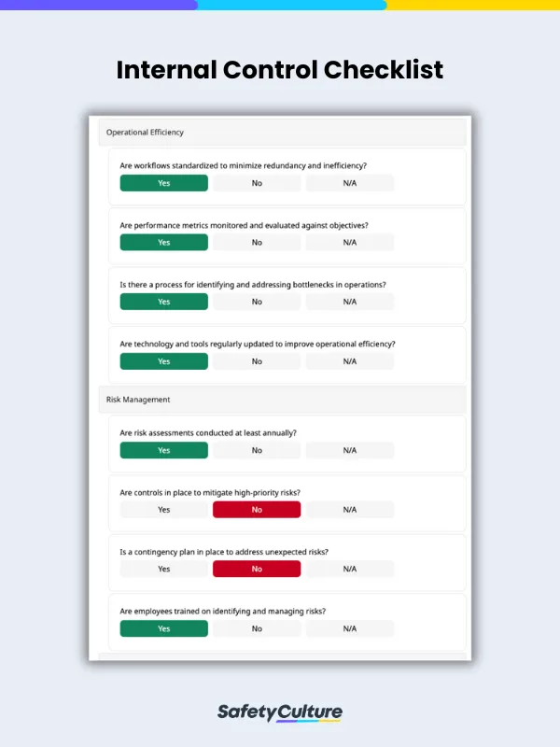Mark "N/A" for performance metrics question

pyautogui.click(x=350, y=242)
